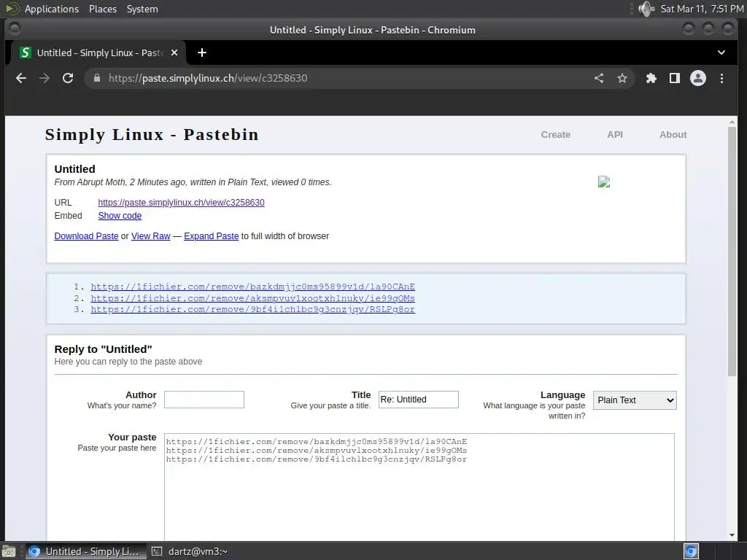Click inside the Your paste text area
The width and height of the screenshot is (747, 560).
[x=419, y=486]
